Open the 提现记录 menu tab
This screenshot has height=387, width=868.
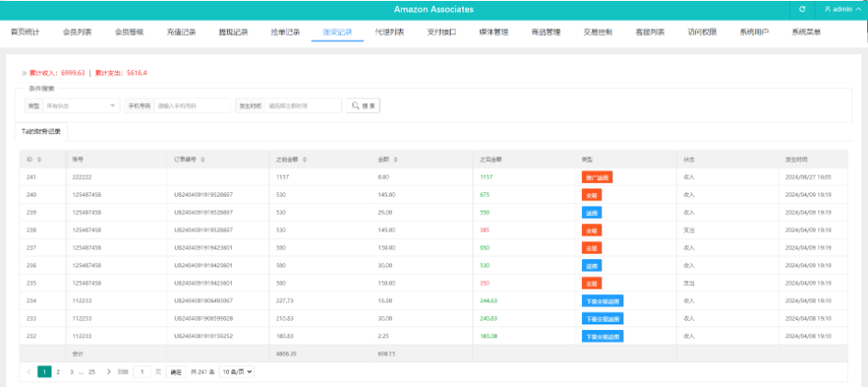tap(233, 32)
